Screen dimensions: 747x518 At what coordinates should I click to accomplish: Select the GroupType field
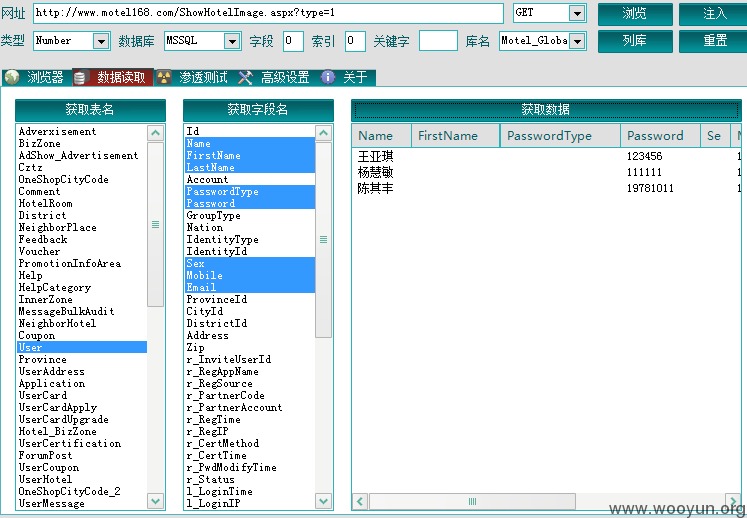tap(250, 215)
